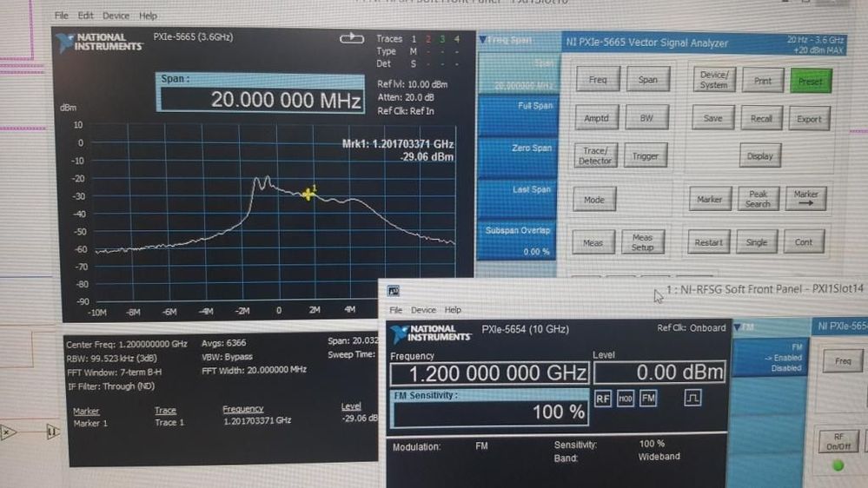Select trace 1 in Traces header

pyautogui.click(x=413, y=39)
